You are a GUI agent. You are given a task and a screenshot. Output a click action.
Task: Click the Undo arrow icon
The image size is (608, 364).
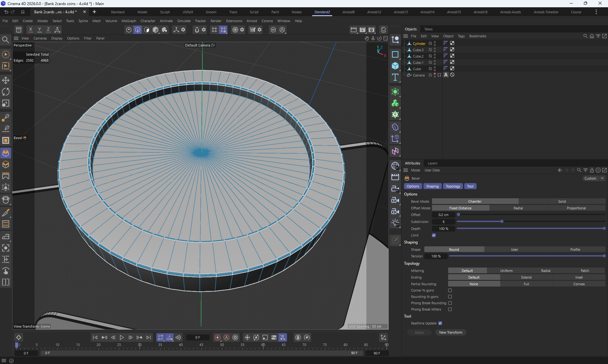pos(6,12)
